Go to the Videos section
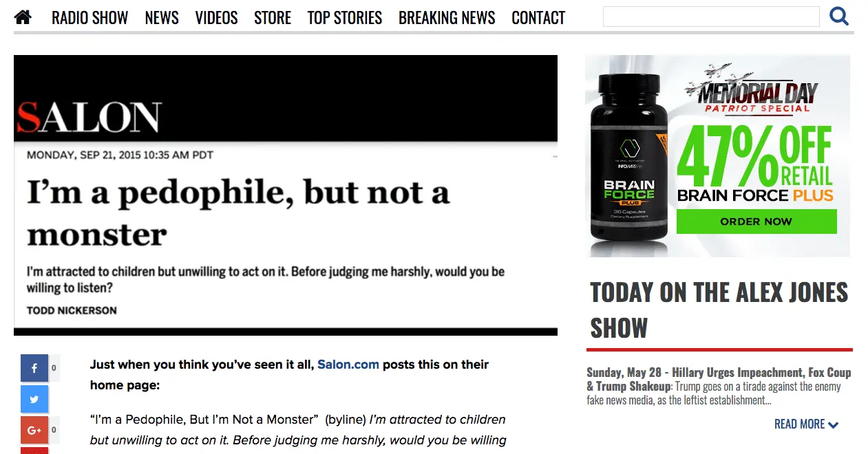868x454 pixels. (x=216, y=18)
